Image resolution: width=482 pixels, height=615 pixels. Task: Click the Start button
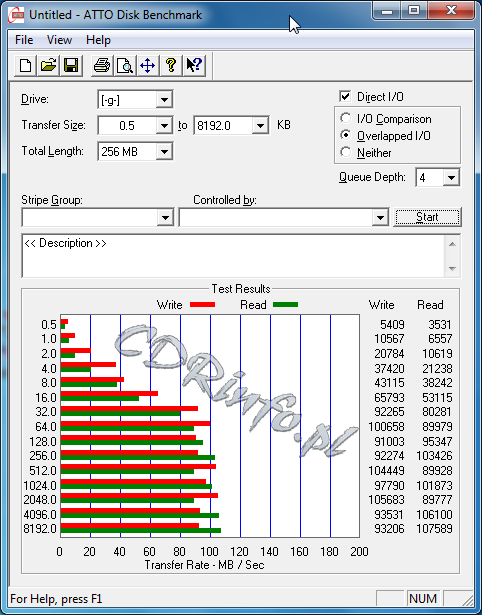point(427,217)
